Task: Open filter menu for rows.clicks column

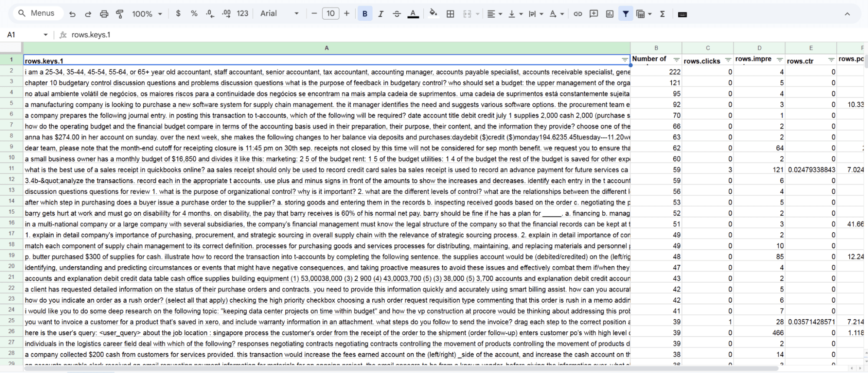Action: click(728, 60)
